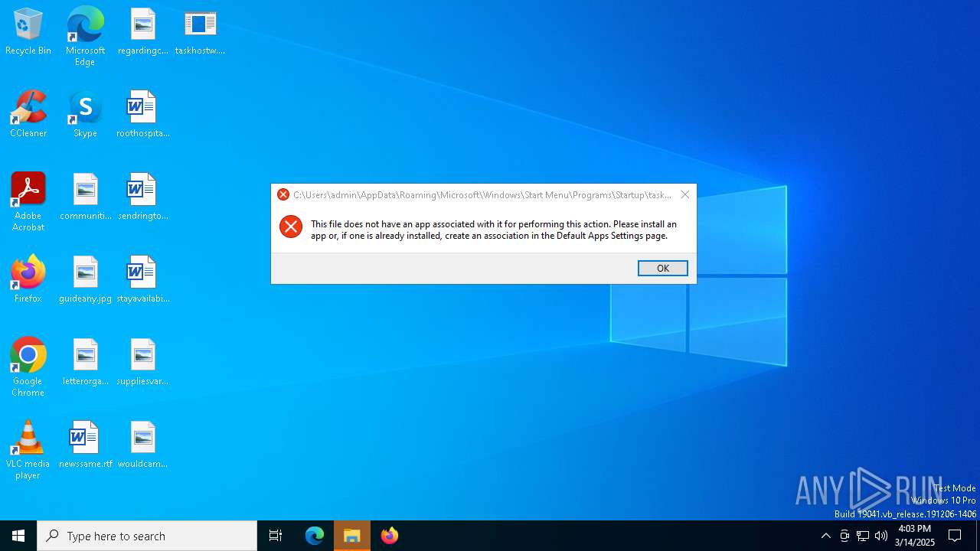
Task: Open Firefox desktop shortcut
Action: [x=28, y=280]
